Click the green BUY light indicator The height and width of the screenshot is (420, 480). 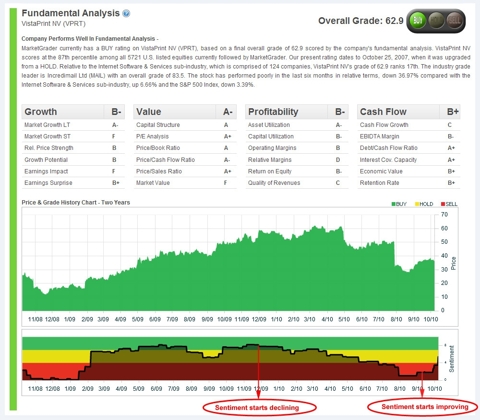pyautogui.click(x=417, y=21)
